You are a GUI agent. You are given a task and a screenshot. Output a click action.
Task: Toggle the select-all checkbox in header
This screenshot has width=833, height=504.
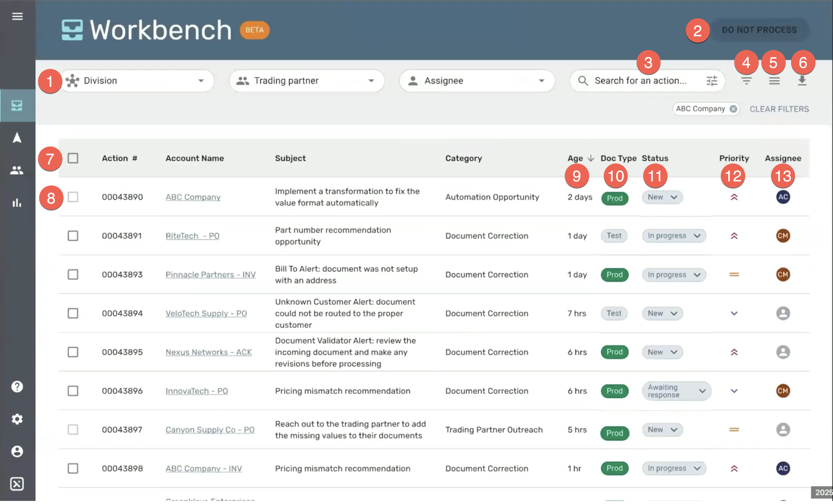pos(73,158)
